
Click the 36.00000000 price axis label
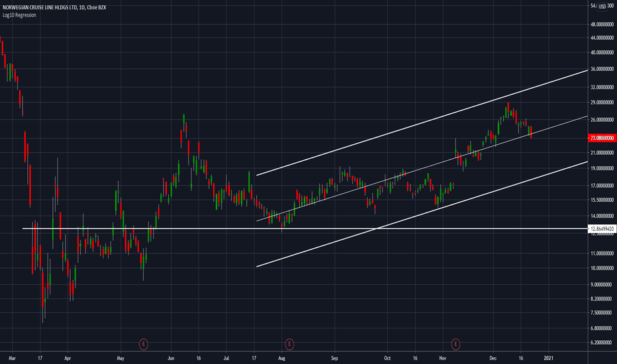click(602, 69)
